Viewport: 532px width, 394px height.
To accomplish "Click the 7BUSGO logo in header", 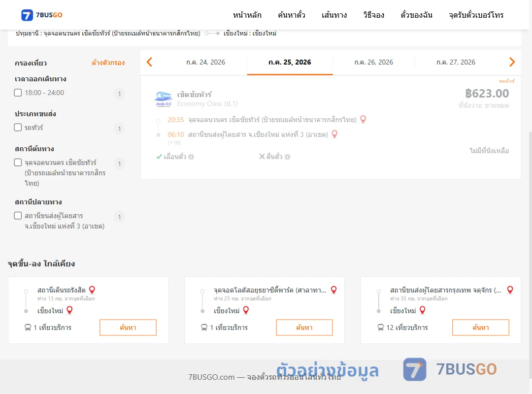I will click(x=42, y=15).
